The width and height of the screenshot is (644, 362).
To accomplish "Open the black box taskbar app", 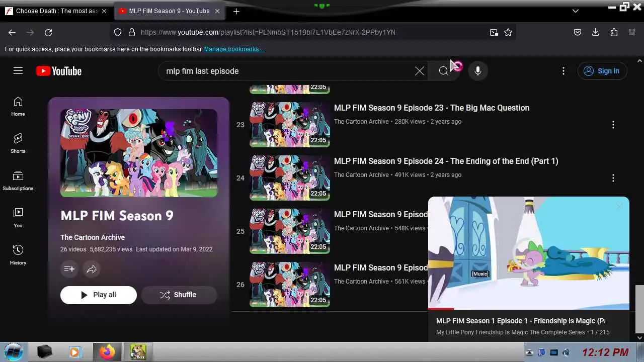I will pos(45,352).
